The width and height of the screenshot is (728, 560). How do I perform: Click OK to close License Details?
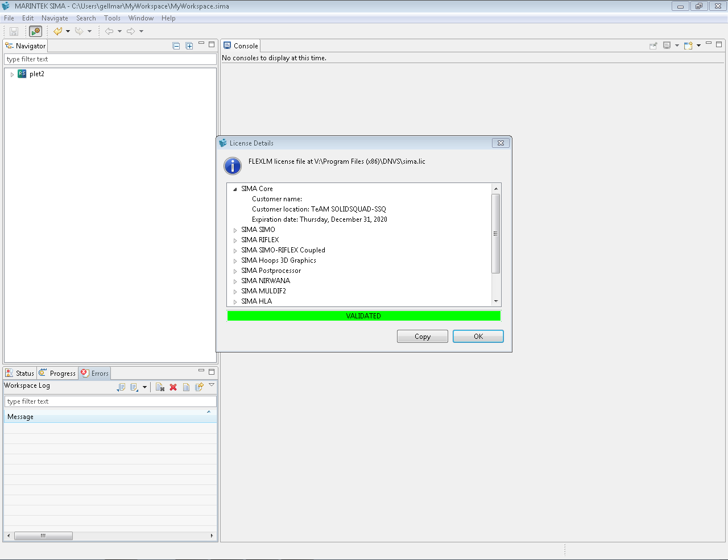478,337
